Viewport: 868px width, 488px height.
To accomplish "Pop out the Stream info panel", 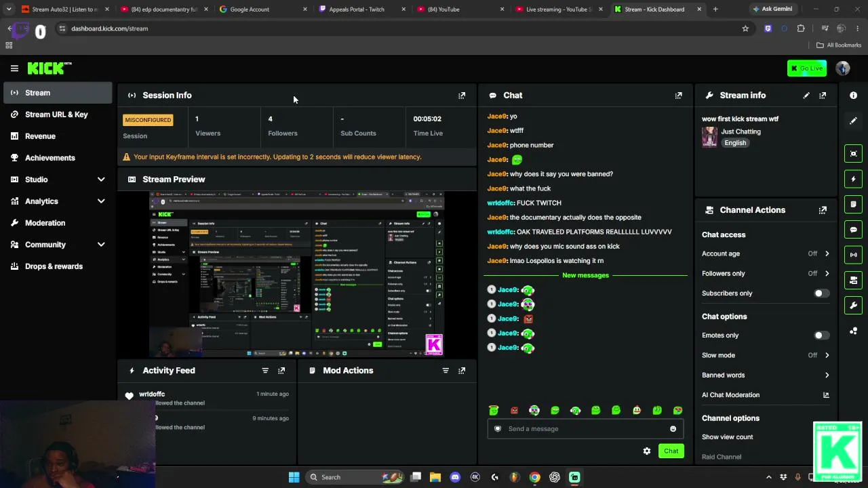I will [823, 96].
